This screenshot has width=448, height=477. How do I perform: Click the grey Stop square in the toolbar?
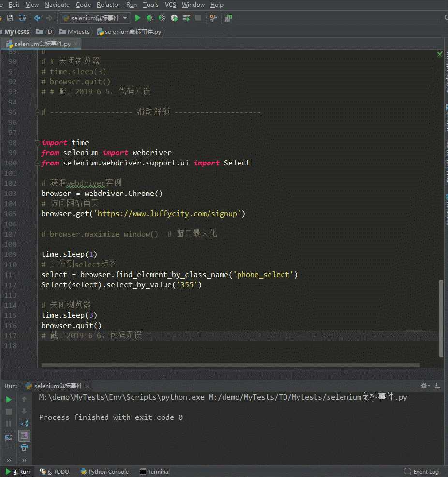coord(198,18)
